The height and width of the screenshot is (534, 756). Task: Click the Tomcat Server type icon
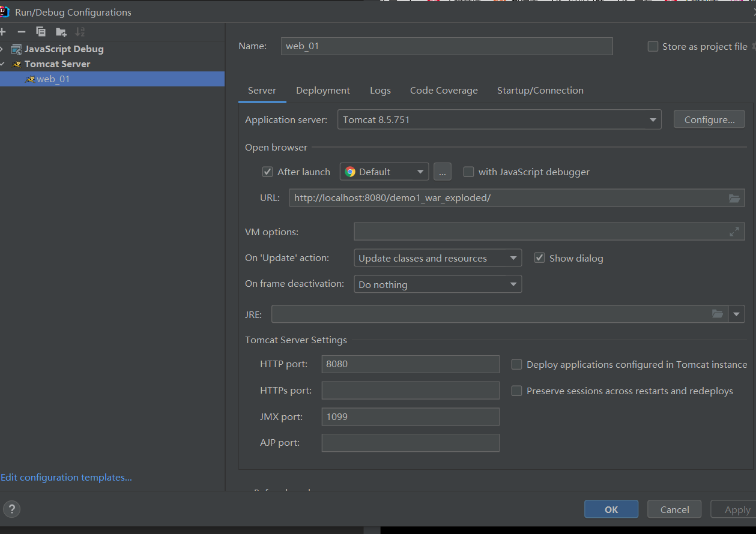pos(16,64)
